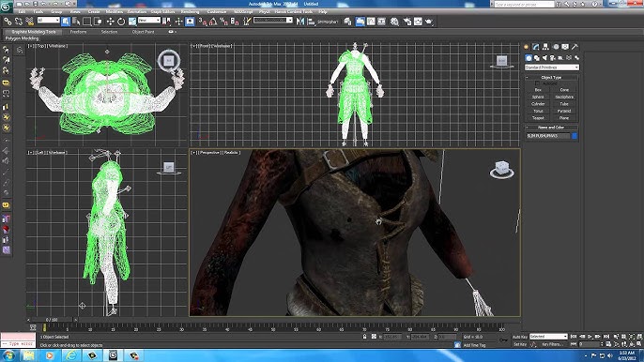Click the Select and Link tool
This screenshot has height=362, width=644.
pyautogui.click(x=8, y=22)
